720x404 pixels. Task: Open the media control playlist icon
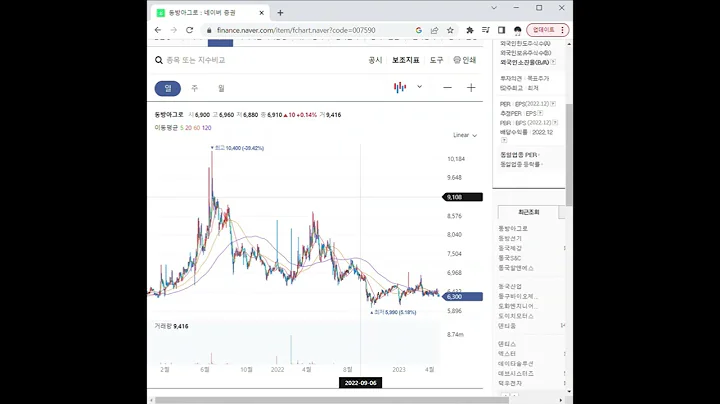click(485, 30)
